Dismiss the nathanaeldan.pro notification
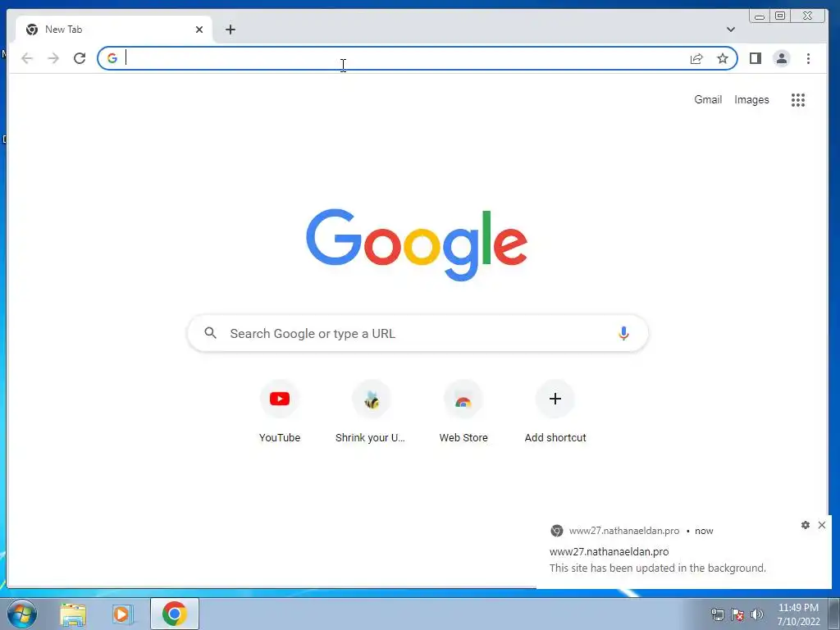840x630 pixels. point(822,525)
